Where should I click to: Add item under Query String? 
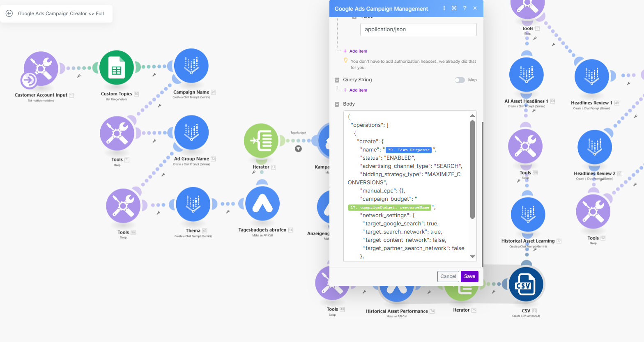tap(355, 90)
